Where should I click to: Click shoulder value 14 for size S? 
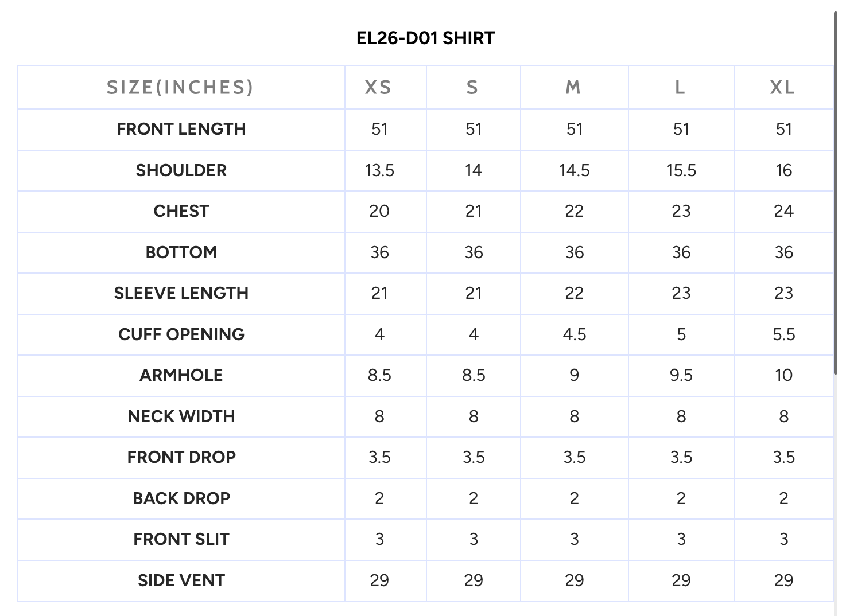[x=474, y=170]
